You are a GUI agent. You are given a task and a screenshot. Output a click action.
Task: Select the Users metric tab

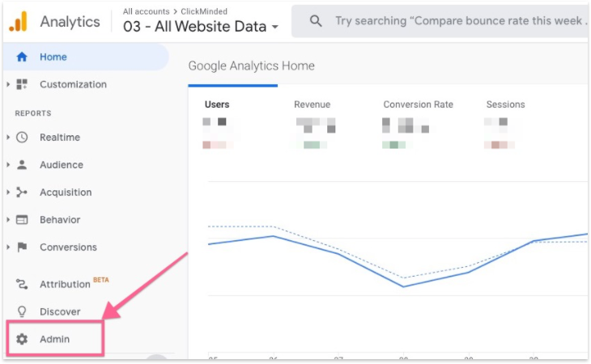pos(217,104)
